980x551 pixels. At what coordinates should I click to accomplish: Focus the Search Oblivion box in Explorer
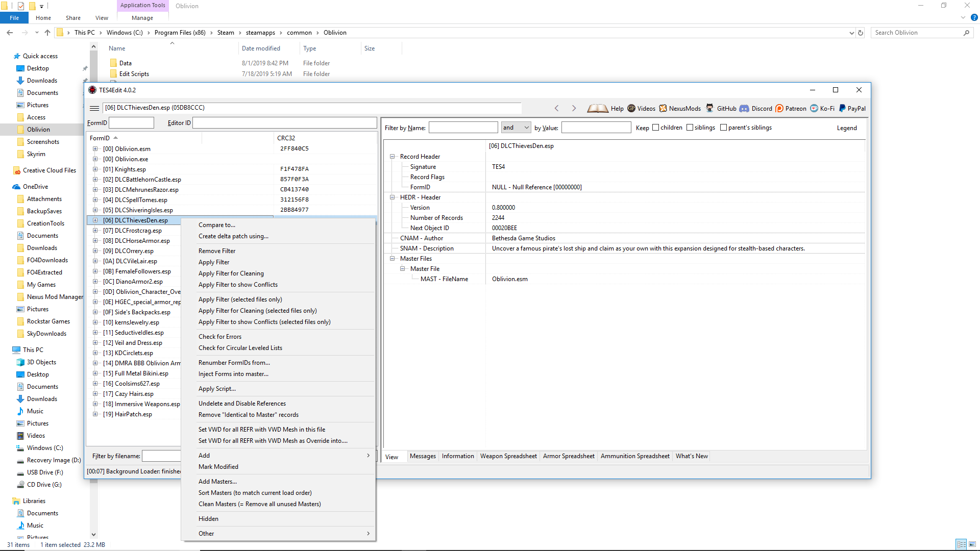tap(922, 33)
